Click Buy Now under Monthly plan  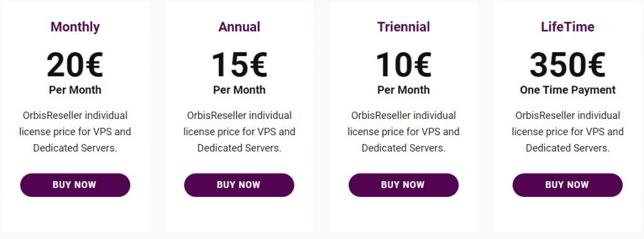point(75,185)
